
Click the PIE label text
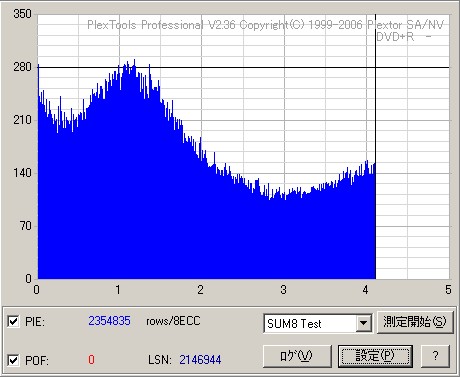pos(35,322)
